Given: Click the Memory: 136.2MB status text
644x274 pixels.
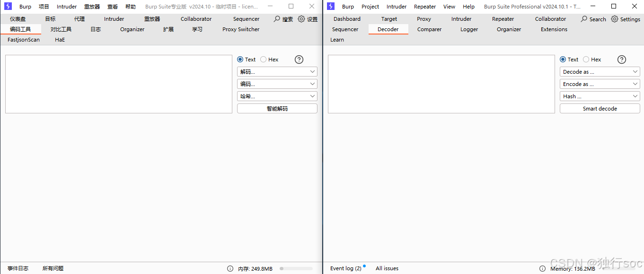Looking at the screenshot, I should [573, 269].
